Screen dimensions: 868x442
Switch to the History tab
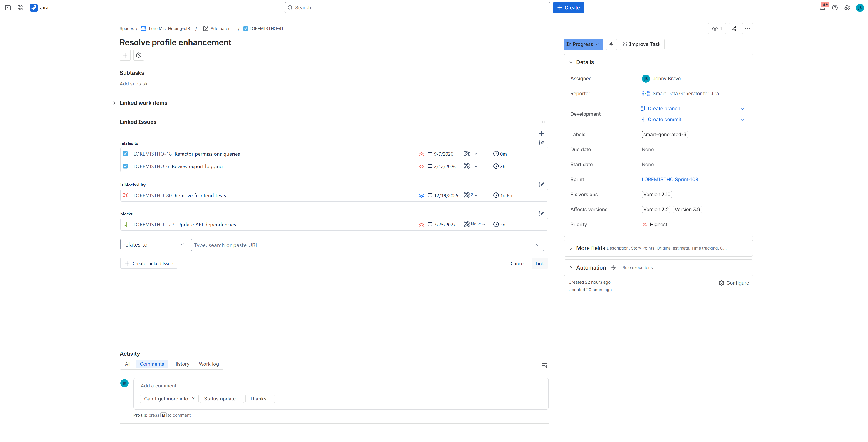181,364
